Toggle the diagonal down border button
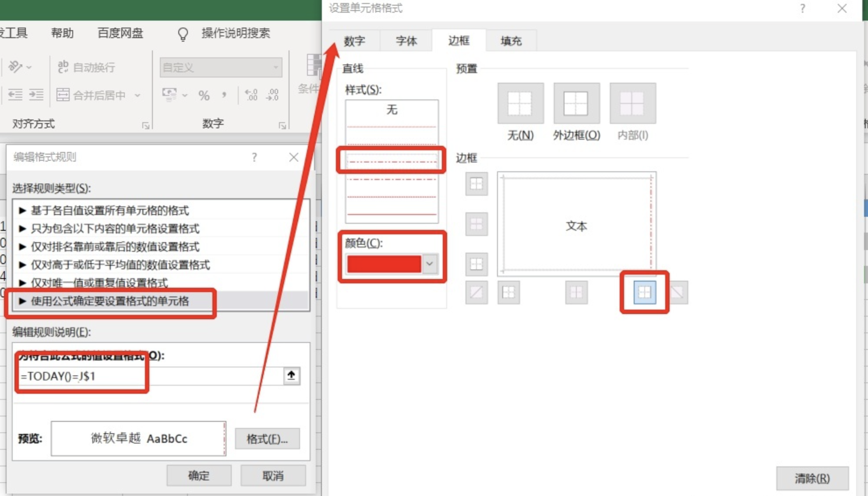The height and width of the screenshot is (496, 868). pos(678,292)
